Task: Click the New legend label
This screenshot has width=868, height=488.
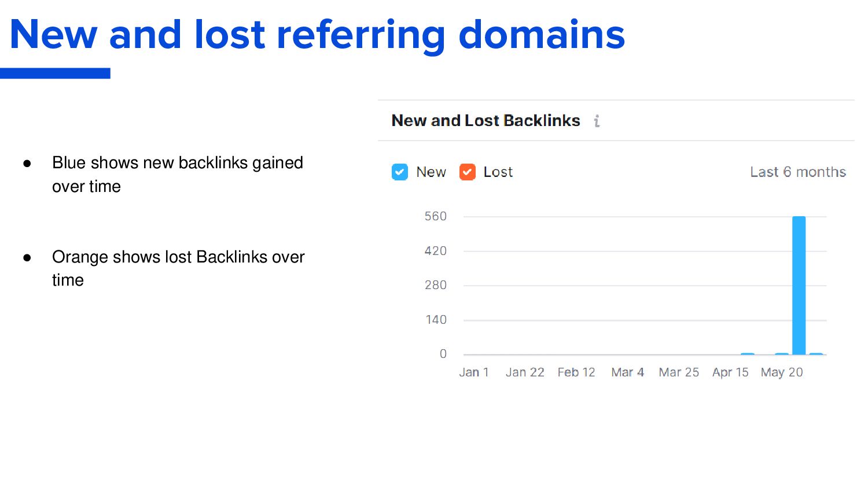Action: 431,172
